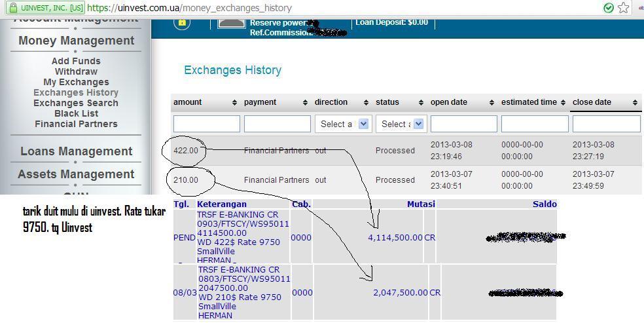Screen dimensions: 644x323
Task: Go to Add Funds page
Action: (76, 61)
